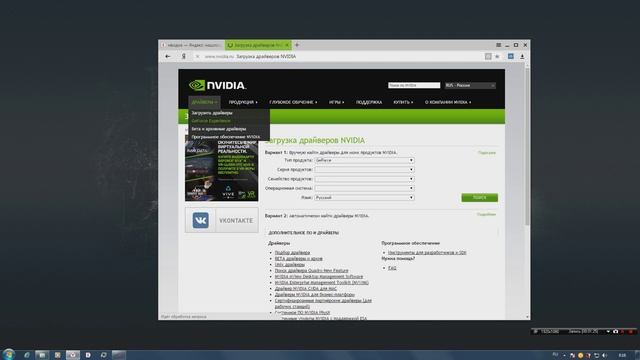This screenshot has width=640, height=360.
Task: Expand the Серия продуктов dropdown
Action: point(364,169)
